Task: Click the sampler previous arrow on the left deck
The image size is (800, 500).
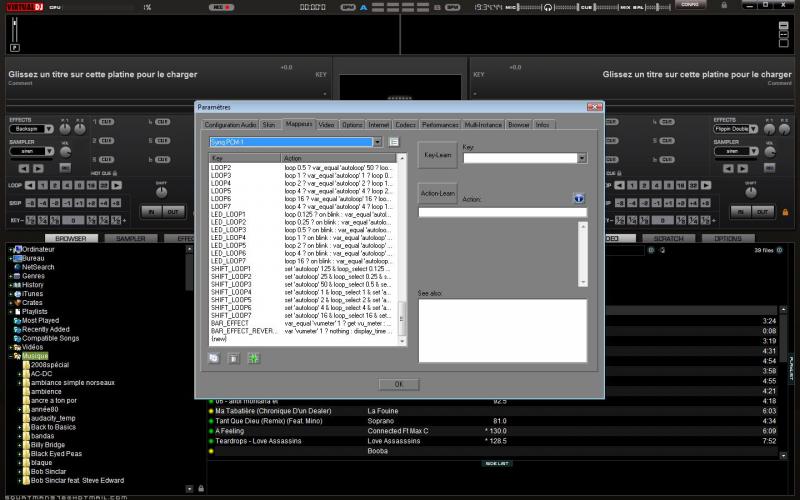Action: (23, 168)
